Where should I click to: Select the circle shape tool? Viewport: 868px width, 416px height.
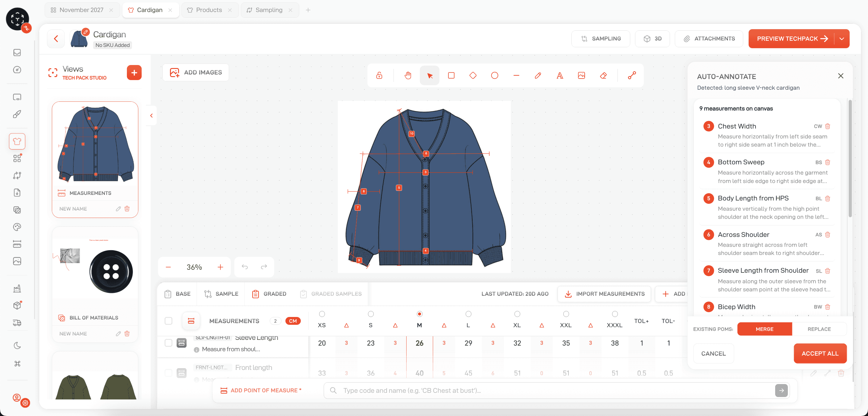pos(494,75)
